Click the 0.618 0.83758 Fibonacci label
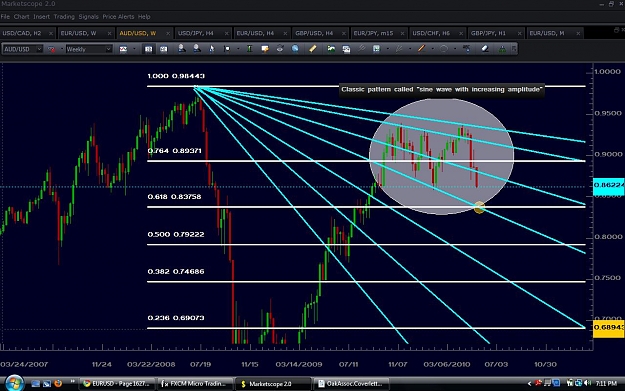 (174, 196)
